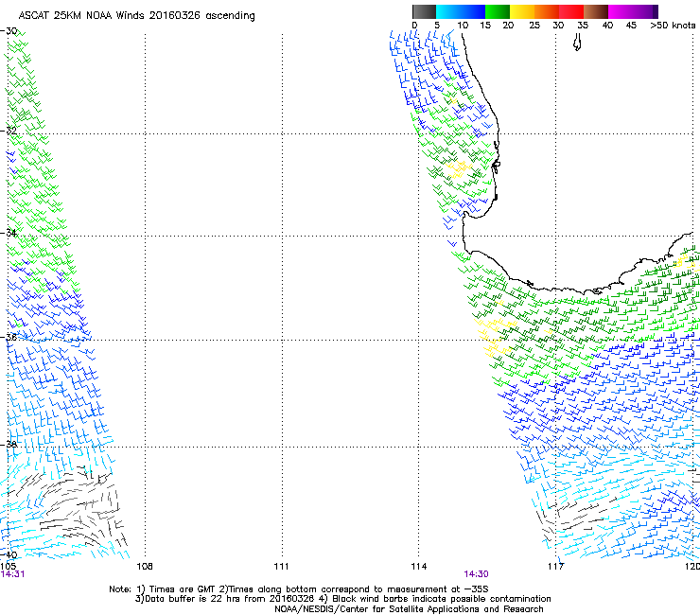
Task: Select the yellow 20–25 knots legend color
Action: [x=522, y=11]
